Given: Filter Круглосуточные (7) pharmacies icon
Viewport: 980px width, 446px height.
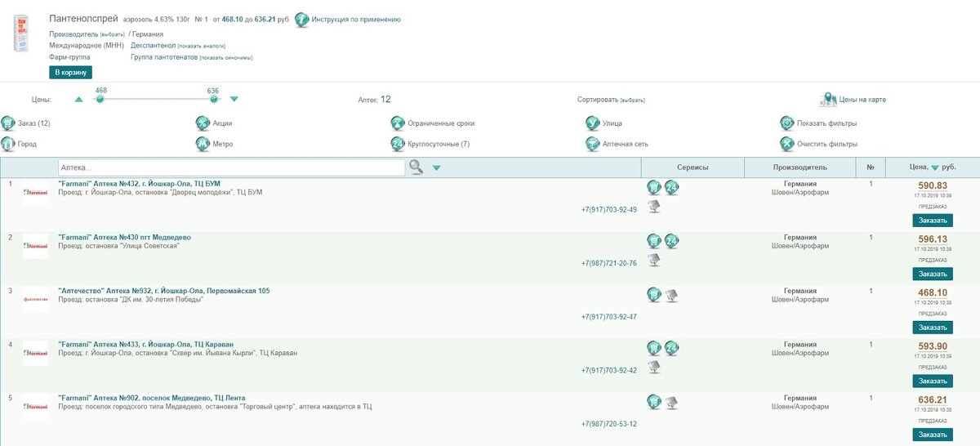Looking at the screenshot, I should coord(398,144).
